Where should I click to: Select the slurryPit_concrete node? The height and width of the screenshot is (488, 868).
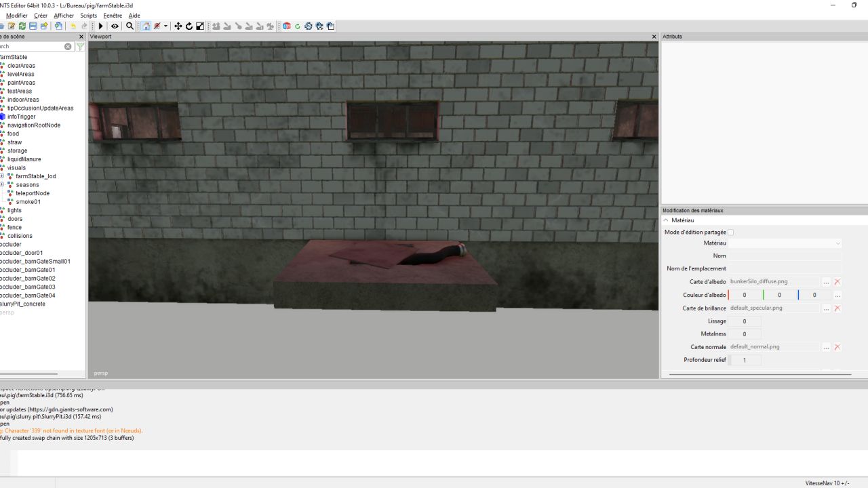[22, 304]
